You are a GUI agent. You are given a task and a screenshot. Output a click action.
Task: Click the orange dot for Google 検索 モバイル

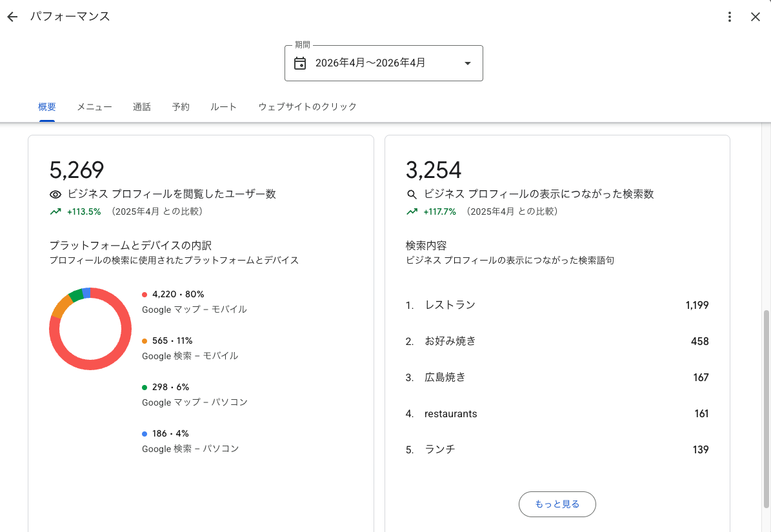[145, 341]
